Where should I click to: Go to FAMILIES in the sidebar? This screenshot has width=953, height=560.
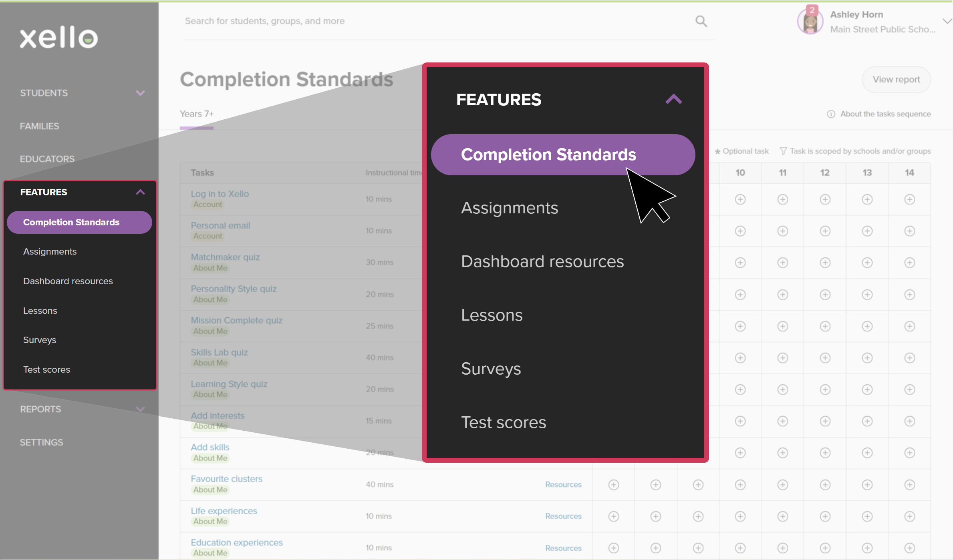(x=40, y=126)
